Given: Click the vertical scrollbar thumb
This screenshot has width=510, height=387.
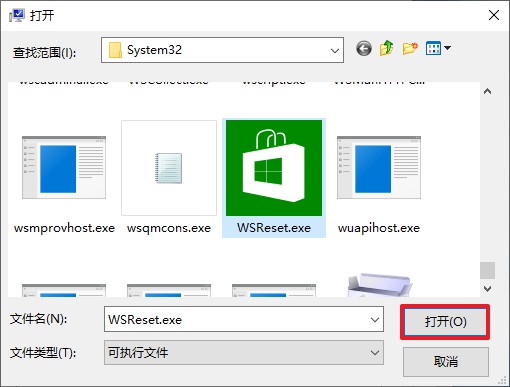Looking at the screenshot, I should pyautogui.click(x=487, y=270).
